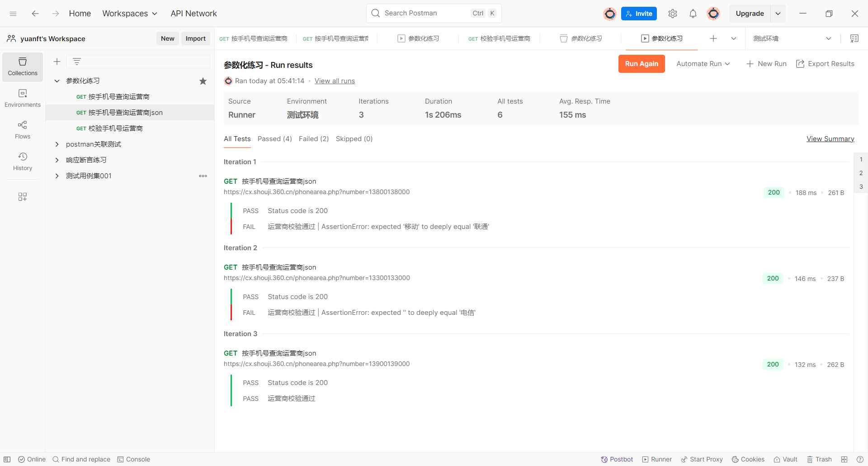Collapse the 参数化练习 collection
Image resolution: width=868 pixels, height=466 pixels.
57,81
